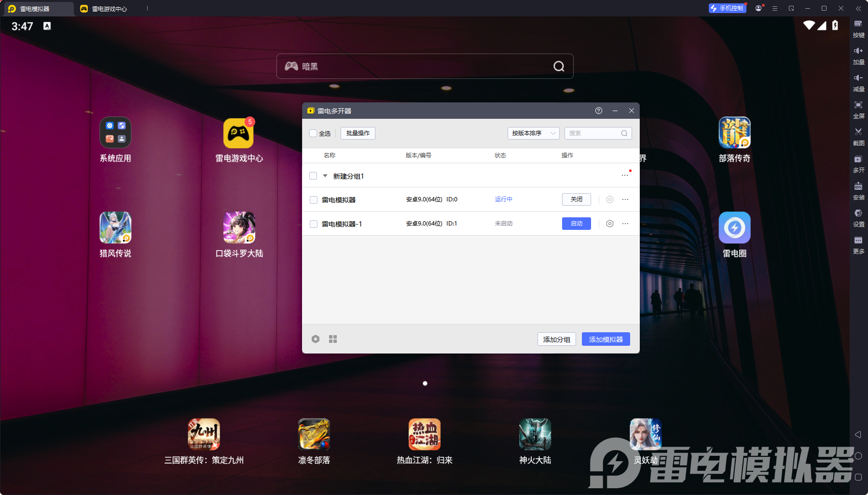The height and width of the screenshot is (495, 868).
Task: Open more options for 新建分组1 group
Action: pos(625,175)
